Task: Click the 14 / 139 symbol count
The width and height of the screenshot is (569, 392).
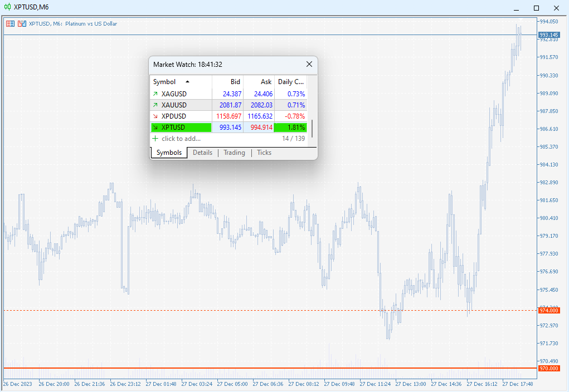Action: [x=293, y=139]
